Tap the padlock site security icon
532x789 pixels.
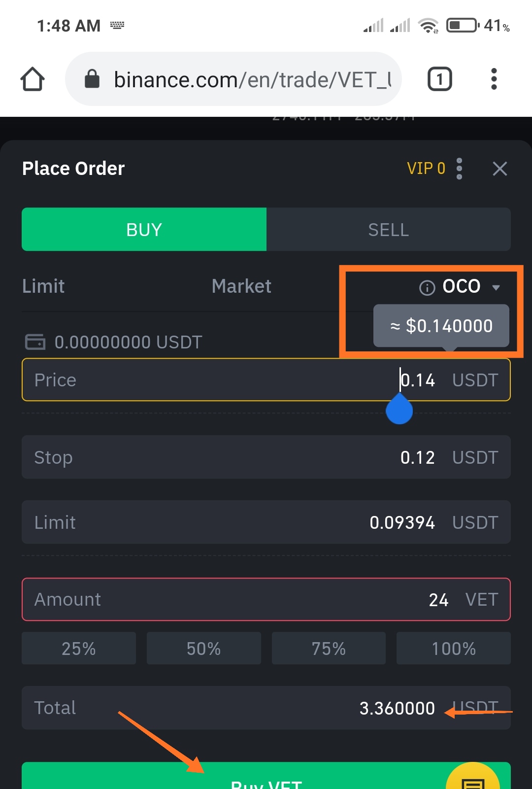92,78
